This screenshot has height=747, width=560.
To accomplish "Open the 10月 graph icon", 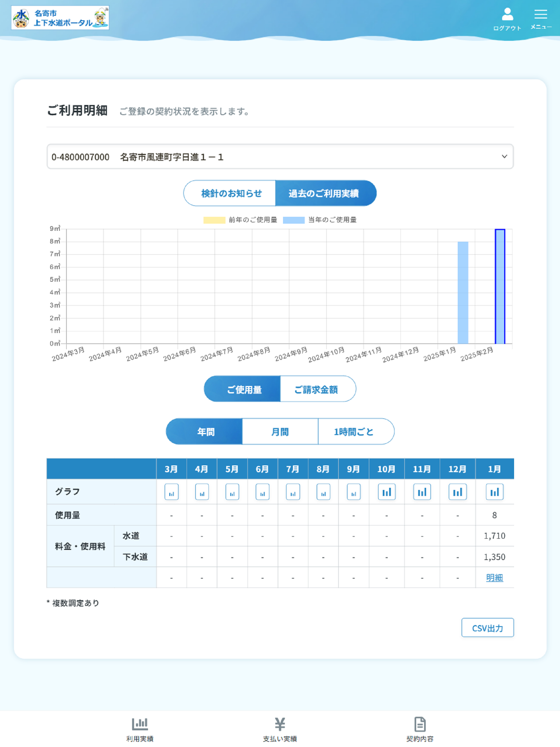I will click(387, 492).
